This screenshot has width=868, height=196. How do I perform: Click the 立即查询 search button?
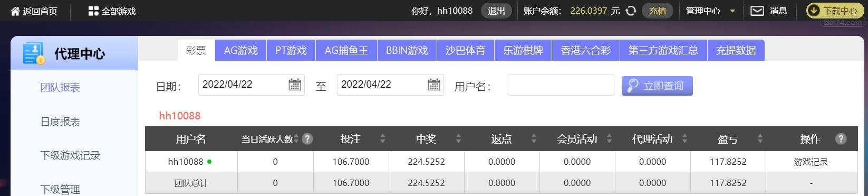[x=657, y=86]
